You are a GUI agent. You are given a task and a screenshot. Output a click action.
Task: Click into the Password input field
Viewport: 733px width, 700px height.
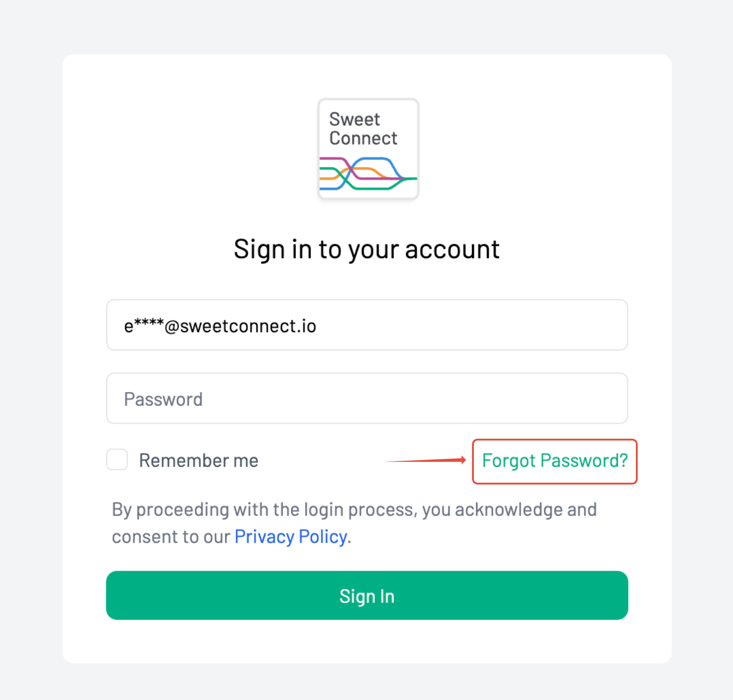367,398
